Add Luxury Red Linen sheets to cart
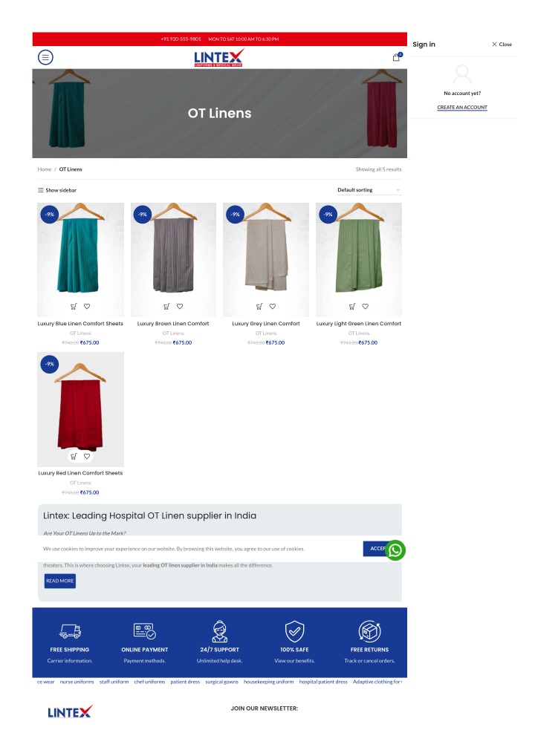The image size is (535, 756). [74, 456]
